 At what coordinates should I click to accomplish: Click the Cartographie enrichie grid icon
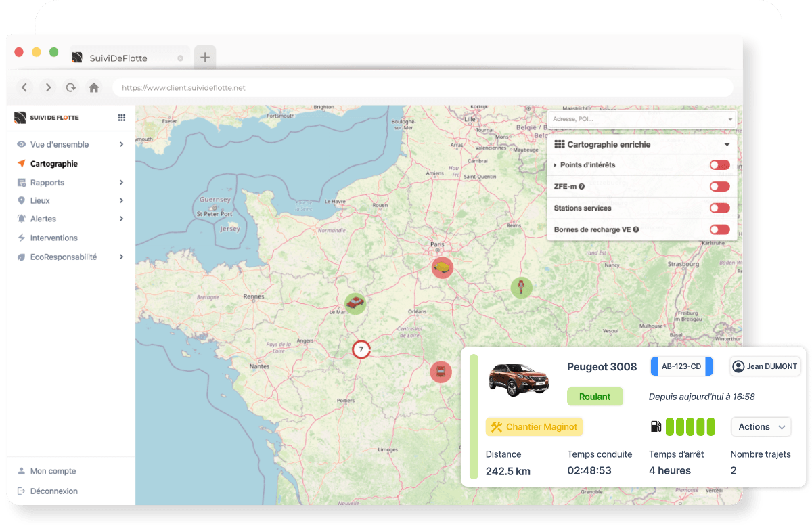coord(560,144)
